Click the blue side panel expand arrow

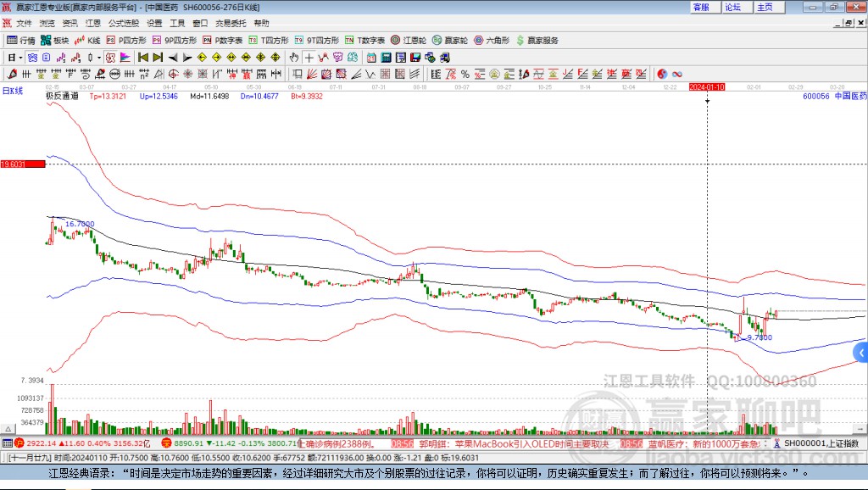pos(861,353)
